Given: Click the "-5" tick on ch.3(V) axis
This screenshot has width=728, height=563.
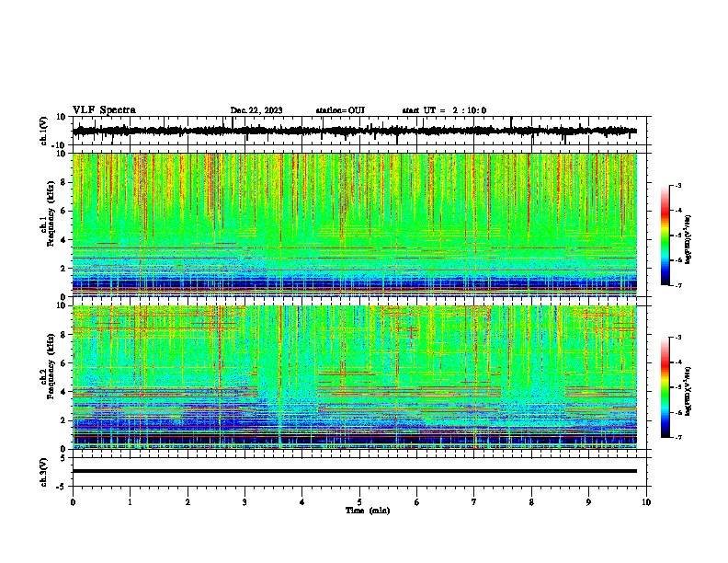Looking at the screenshot, I should 62,487.
